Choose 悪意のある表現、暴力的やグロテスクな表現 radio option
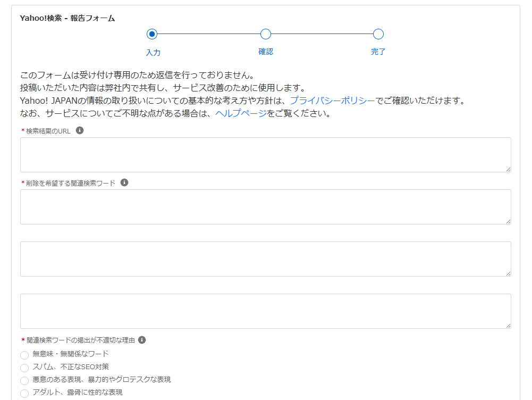The image size is (532, 400). pos(24,381)
